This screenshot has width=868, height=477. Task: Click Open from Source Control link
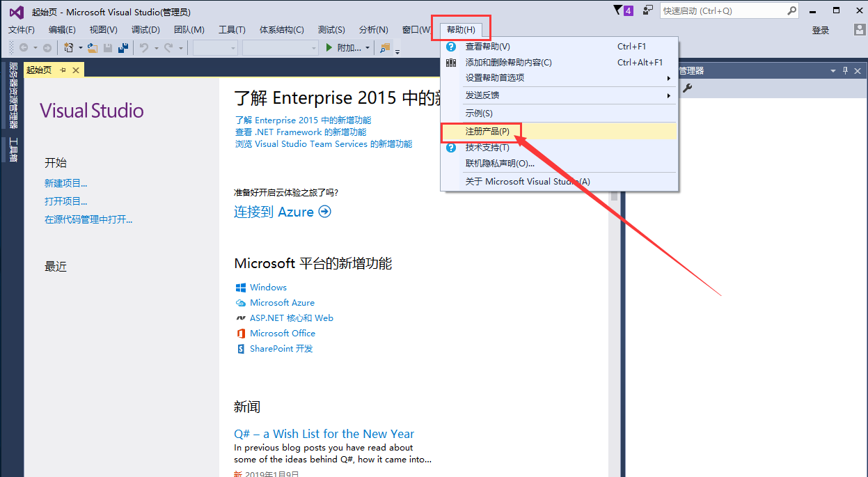tap(88, 219)
